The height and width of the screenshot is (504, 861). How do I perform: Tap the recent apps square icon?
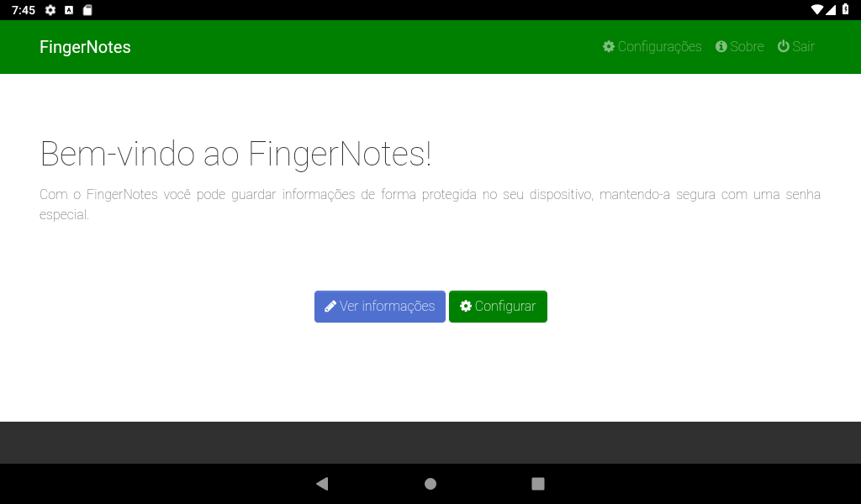[x=538, y=484]
